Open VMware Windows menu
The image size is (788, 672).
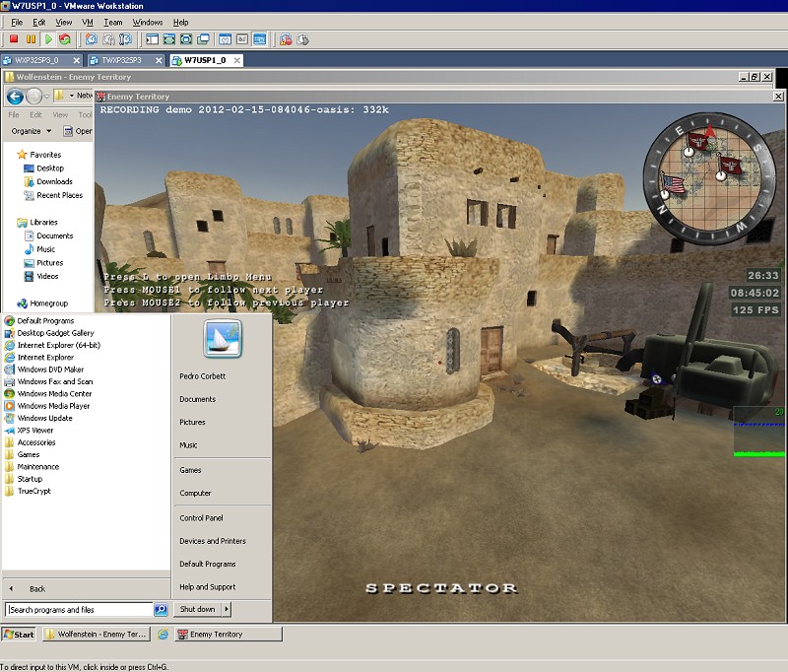click(147, 22)
